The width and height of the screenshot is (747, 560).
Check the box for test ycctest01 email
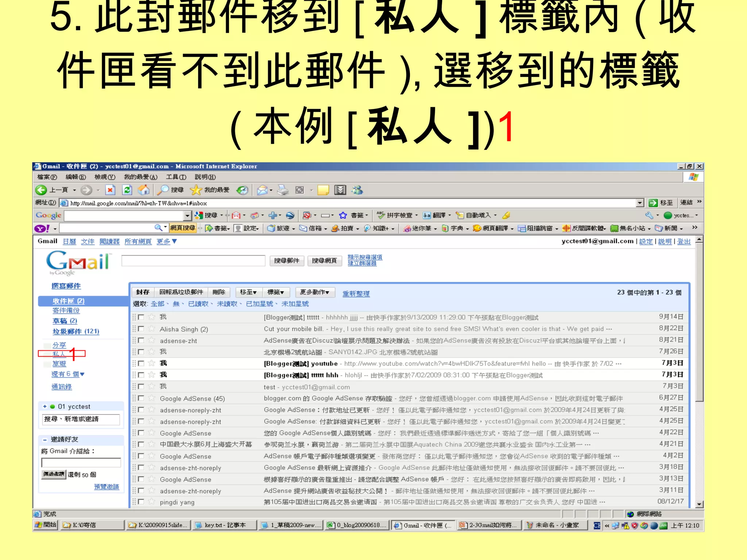tap(141, 386)
